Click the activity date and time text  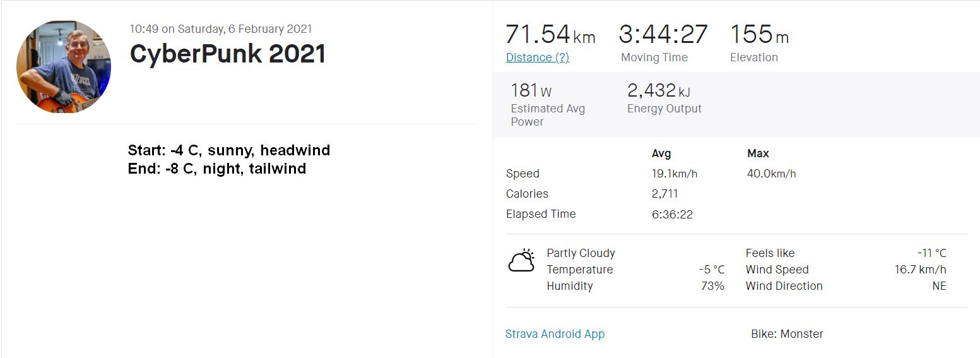pyautogui.click(x=221, y=29)
